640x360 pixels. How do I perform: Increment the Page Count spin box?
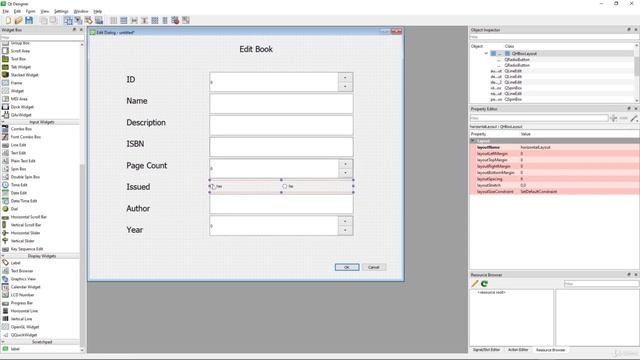[x=345, y=164]
